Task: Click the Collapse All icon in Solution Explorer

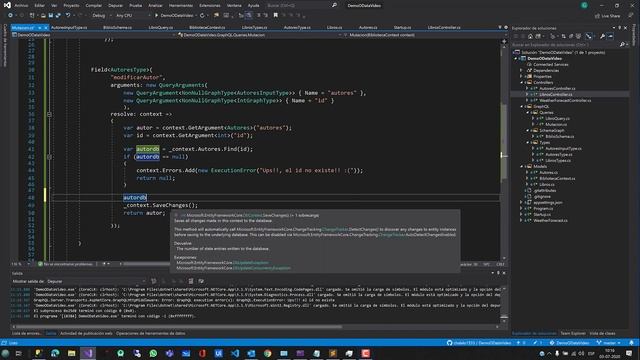Action: click(x=571, y=36)
